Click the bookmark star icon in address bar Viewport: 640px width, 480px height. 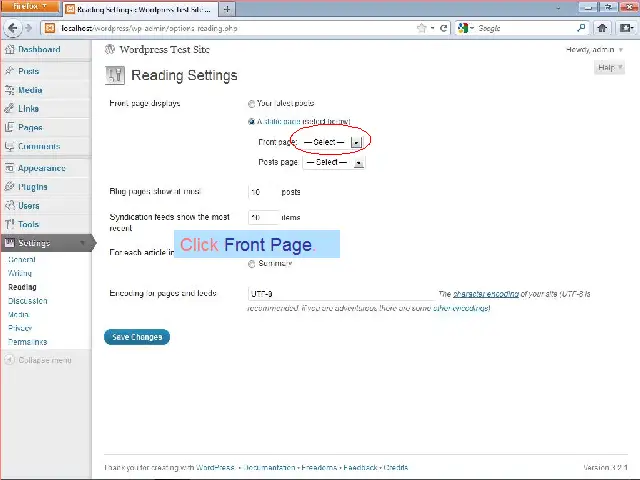422,28
